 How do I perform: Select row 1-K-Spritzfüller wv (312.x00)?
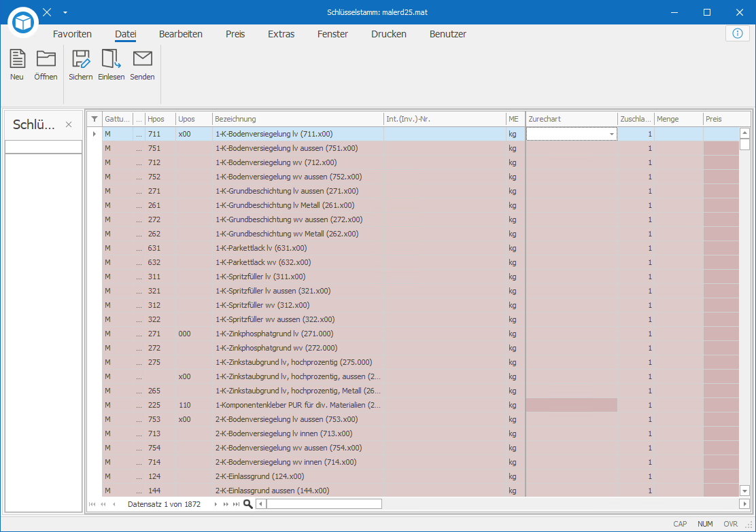click(x=420, y=305)
